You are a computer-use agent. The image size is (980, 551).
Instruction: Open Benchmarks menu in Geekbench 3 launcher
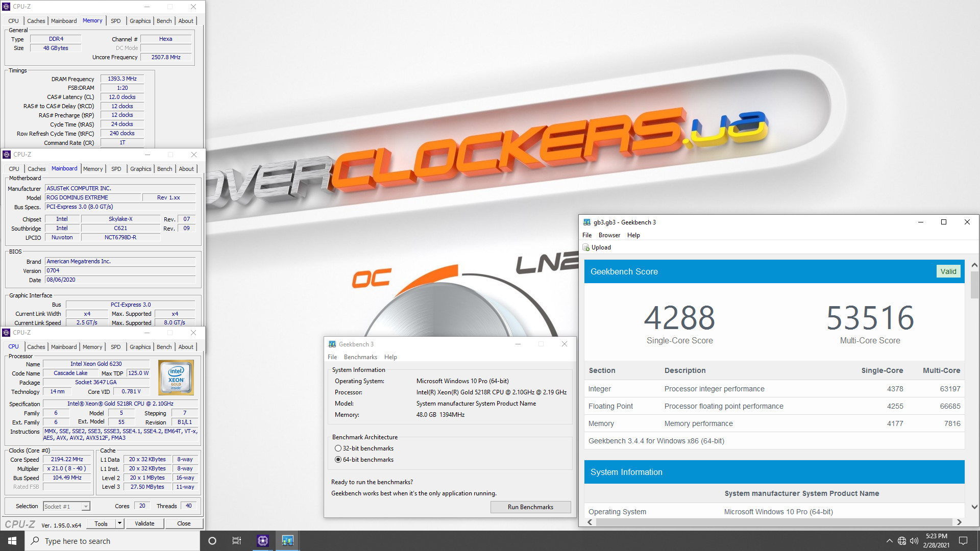click(x=360, y=357)
